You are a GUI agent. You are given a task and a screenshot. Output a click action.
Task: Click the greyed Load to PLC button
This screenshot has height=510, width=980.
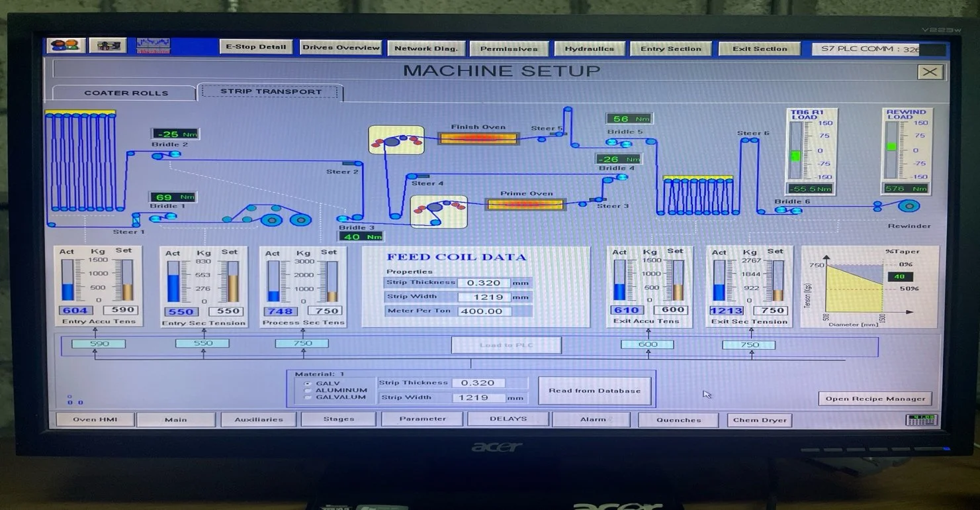click(506, 345)
